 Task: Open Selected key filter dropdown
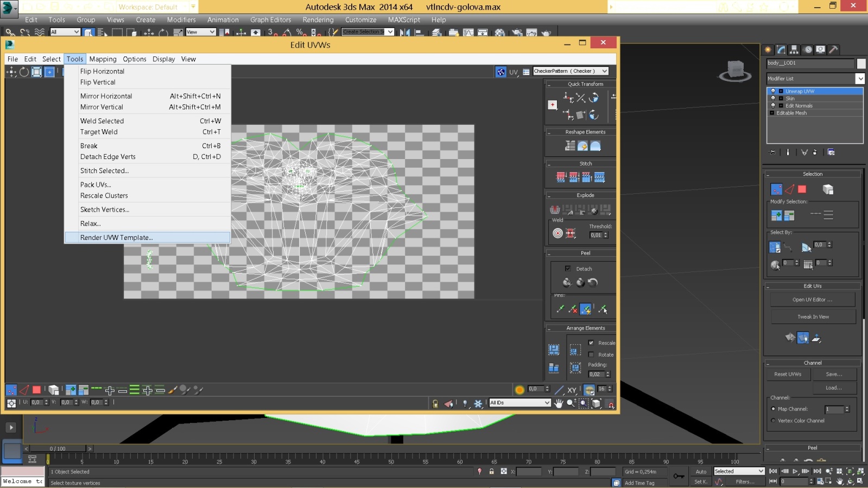point(739,471)
